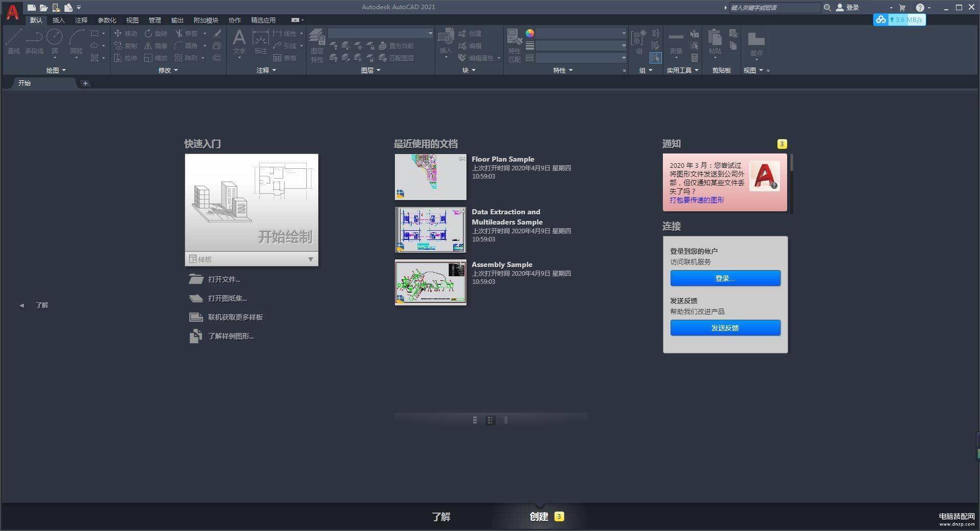Expand the Annotation (注释) panel
Viewport: 980px width, 531px height.
coord(266,70)
